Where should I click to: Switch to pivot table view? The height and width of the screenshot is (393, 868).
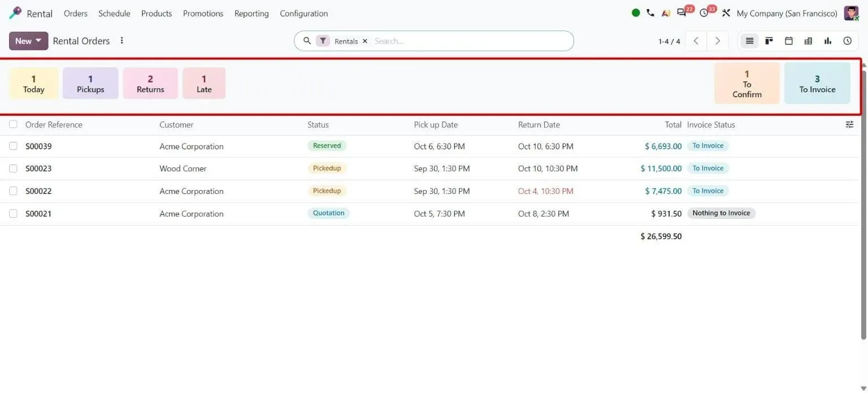click(808, 41)
